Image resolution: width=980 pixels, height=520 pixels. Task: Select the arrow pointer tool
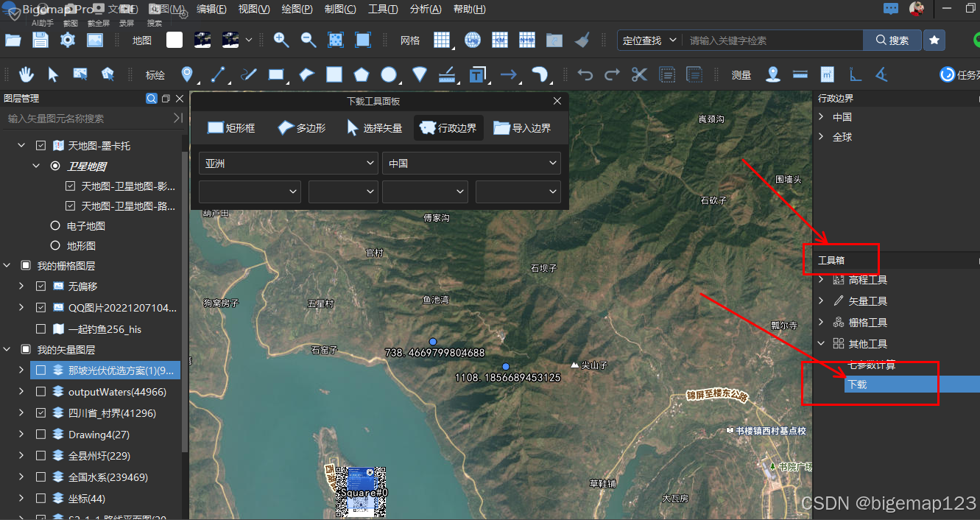(53, 74)
